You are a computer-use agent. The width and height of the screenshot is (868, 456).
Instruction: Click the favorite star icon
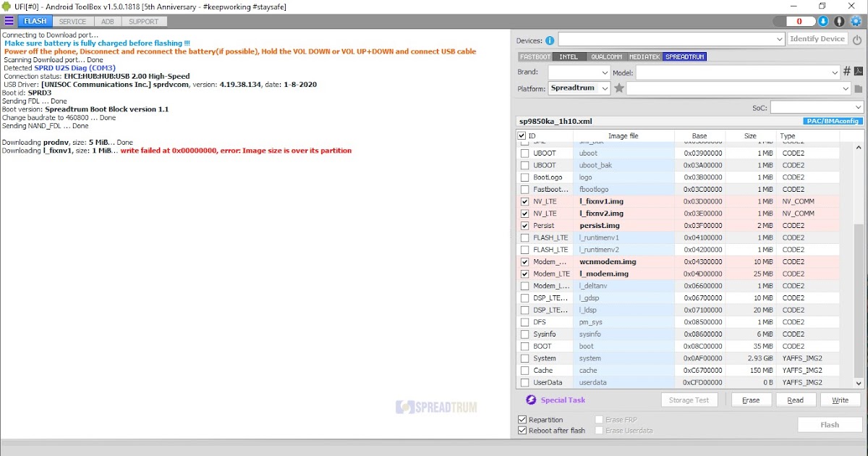click(x=619, y=88)
